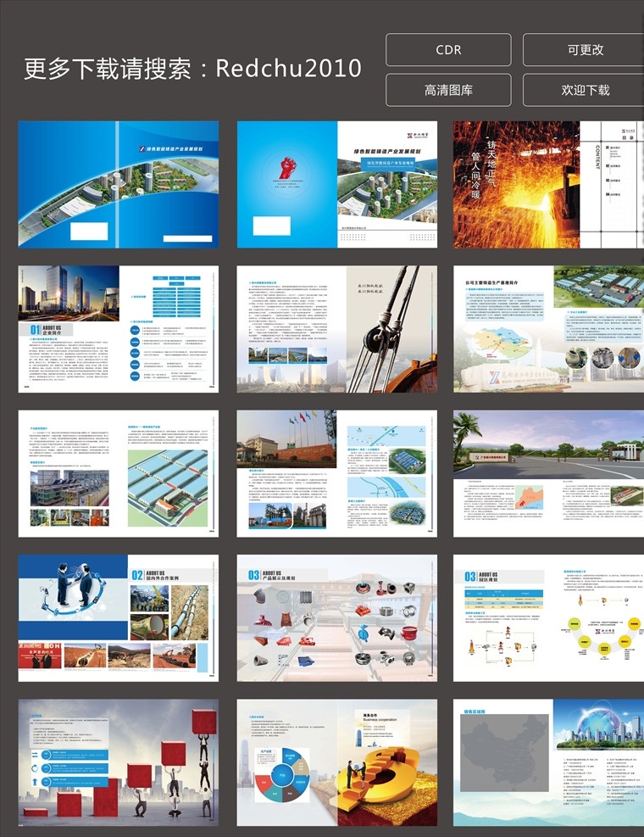Viewport: 644px width, 837px height.
Task: Click the glass globe city image
Action: 598,725
